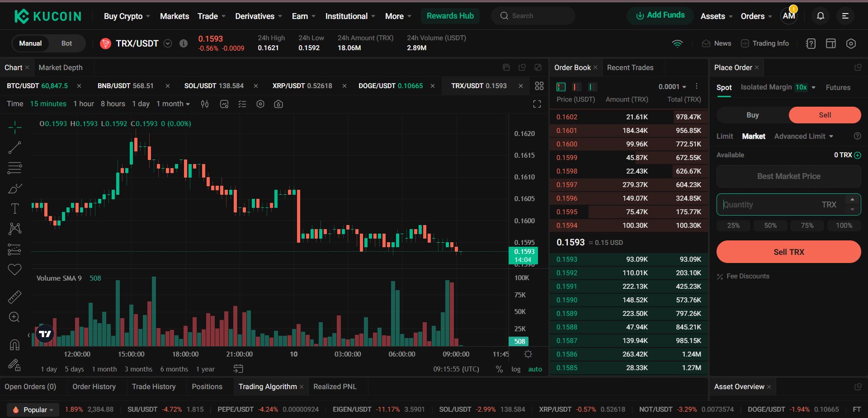
Task: Expand the 1 month timeframe dropdown
Action: [x=173, y=104]
